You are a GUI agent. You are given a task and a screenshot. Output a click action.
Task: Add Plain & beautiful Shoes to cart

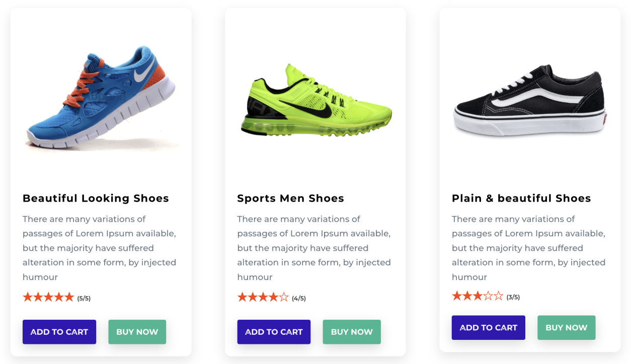pos(488,328)
